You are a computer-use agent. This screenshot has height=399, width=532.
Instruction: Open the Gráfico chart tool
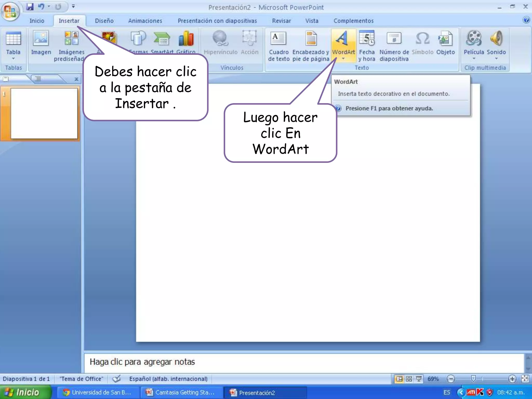click(x=186, y=39)
